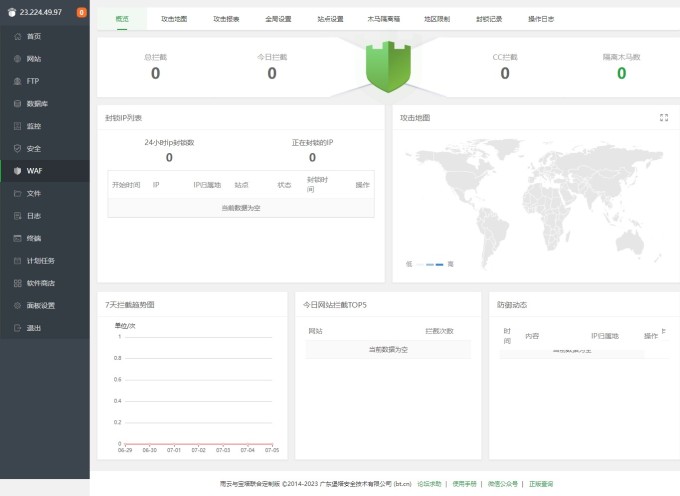Screen dimensions: 680x496
Task: Click the attack map color scale legend
Action: click(429, 263)
